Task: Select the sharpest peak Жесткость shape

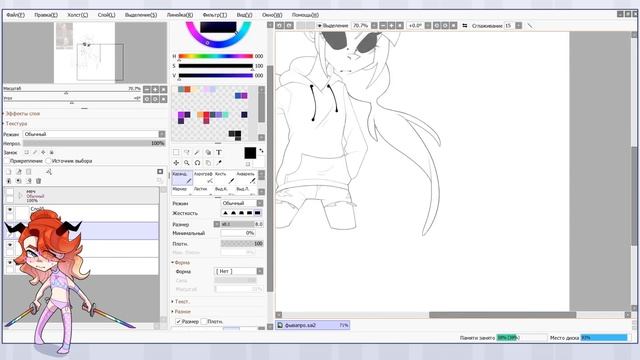Action: tap(225, 213)
